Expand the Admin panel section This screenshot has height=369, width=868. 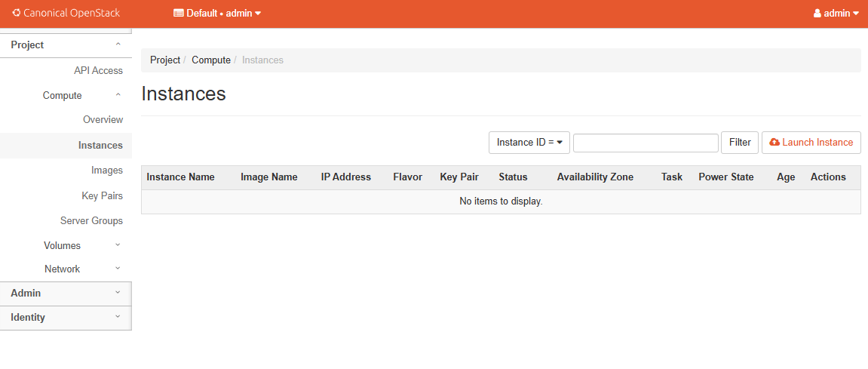point(66,293)
